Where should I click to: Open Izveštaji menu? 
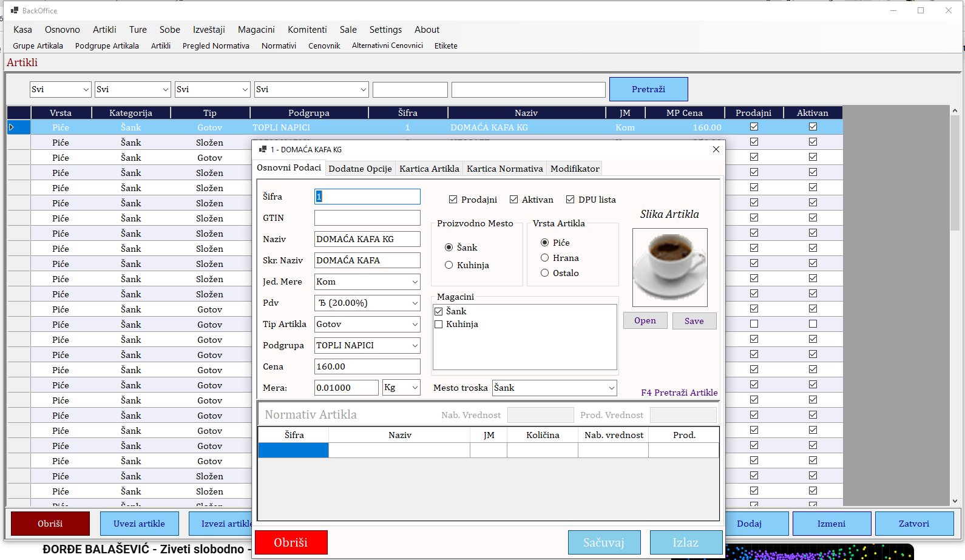pos(209,29)
